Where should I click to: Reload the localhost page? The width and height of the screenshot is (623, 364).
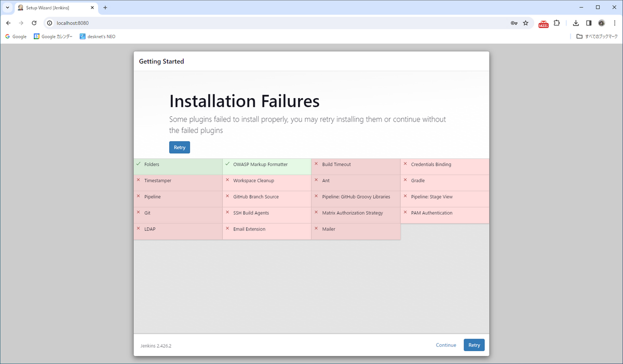[34, 23]
